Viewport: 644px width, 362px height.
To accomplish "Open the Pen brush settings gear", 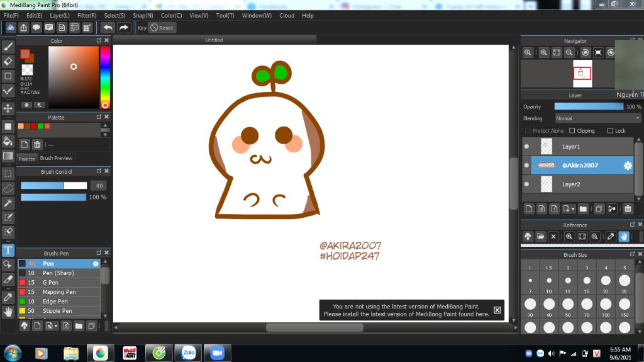I will click(96, 264).
